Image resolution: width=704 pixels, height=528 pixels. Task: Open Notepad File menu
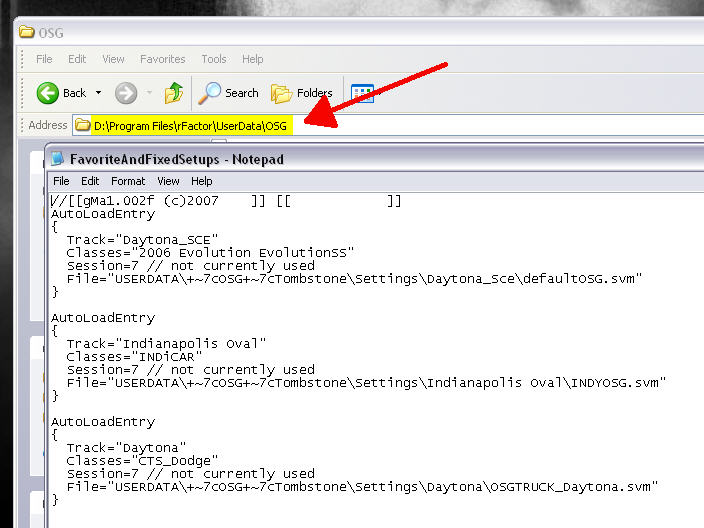point(61,181)
